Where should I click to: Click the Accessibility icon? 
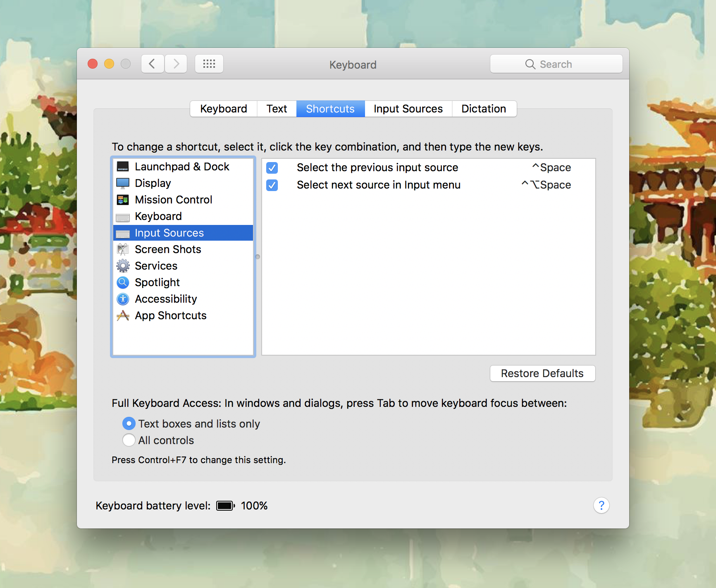(x=123, y=299)
